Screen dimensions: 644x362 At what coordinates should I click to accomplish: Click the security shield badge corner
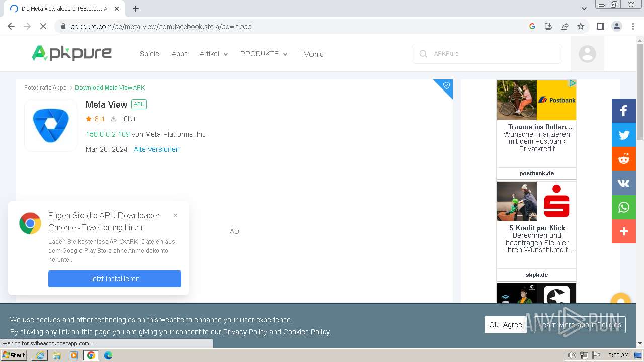[x=446, y=86]
